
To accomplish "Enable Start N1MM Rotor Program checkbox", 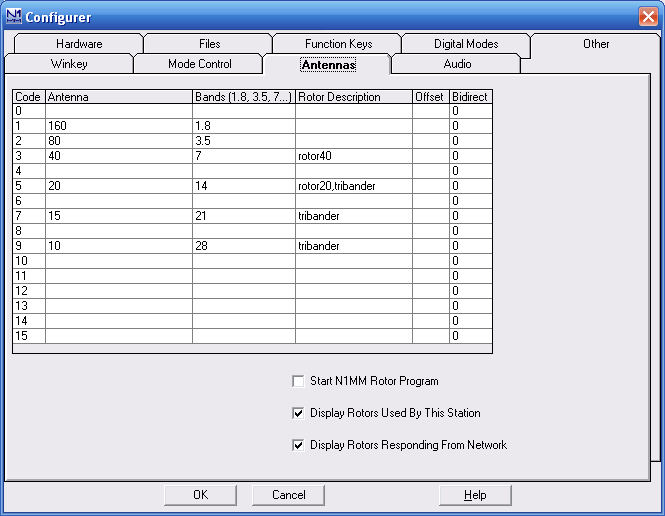I will 298,381.
